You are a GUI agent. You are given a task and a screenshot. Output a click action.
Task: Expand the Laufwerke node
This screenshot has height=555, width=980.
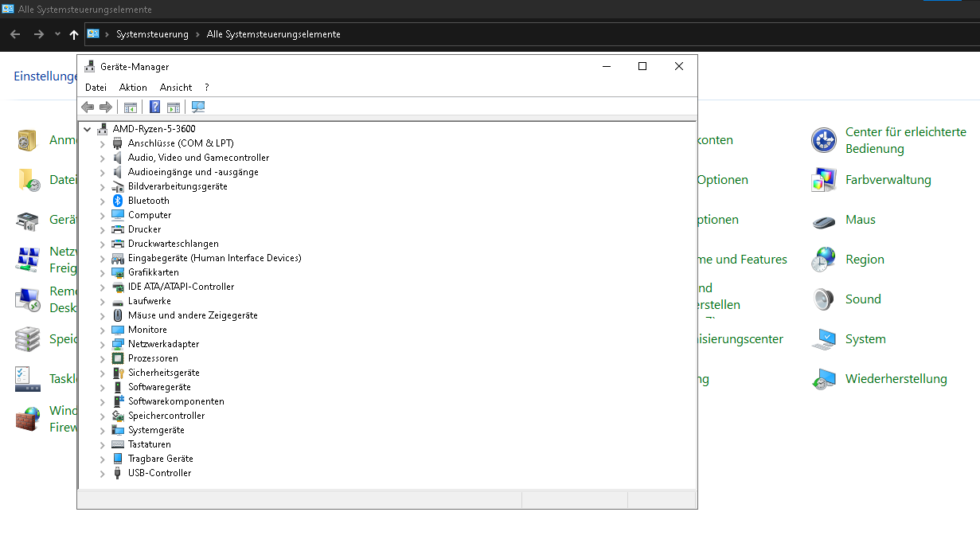pos(102,301)
